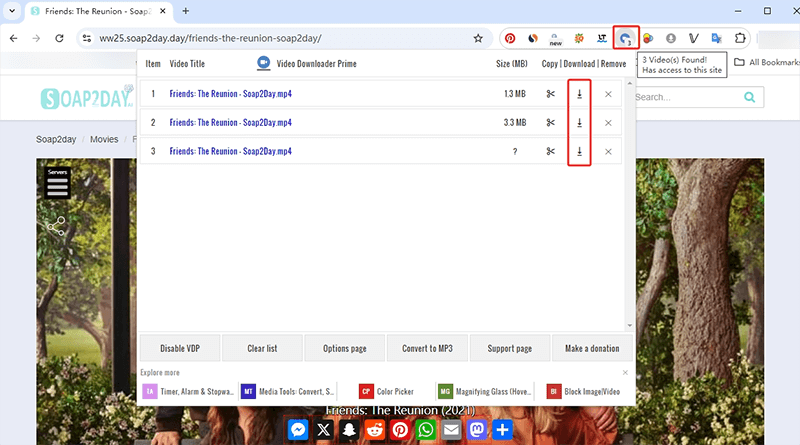800x445 pixels.
Task: Click the share icon on video player
Action: pos(56,226)
